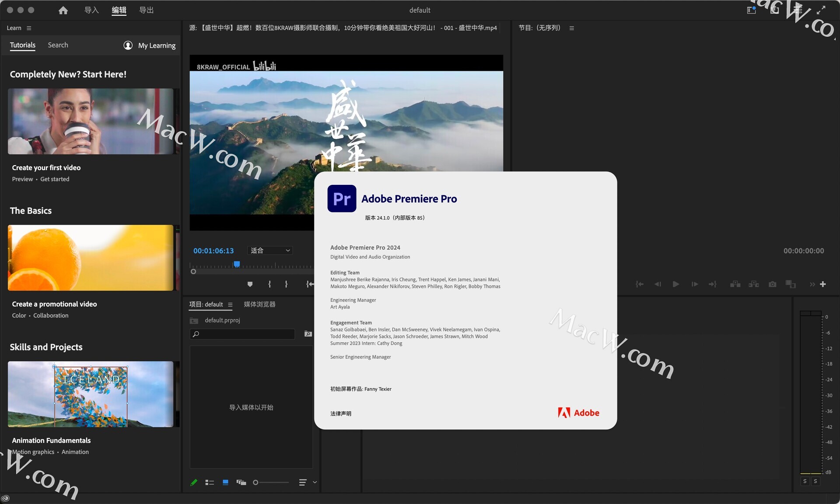Image resolution: width=840 pixels, height=504 pixels.
Task: Switch project panel to freeform view
Action: [x=241, y=483]
